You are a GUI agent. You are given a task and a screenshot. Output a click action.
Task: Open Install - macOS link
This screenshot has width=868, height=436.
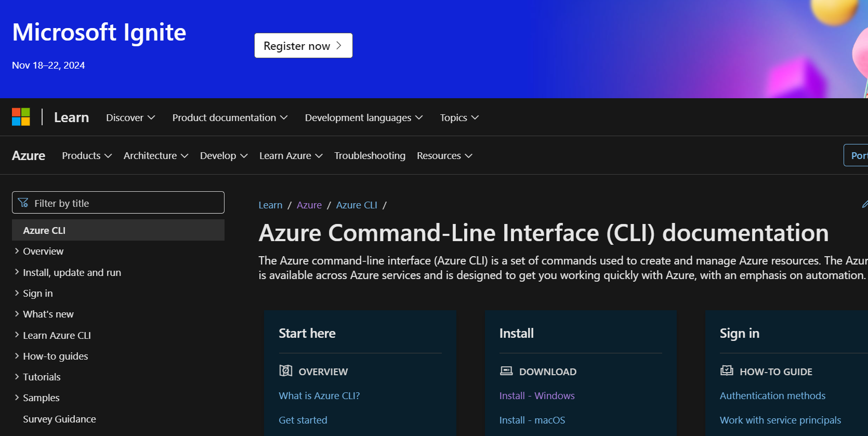[532, 420]
